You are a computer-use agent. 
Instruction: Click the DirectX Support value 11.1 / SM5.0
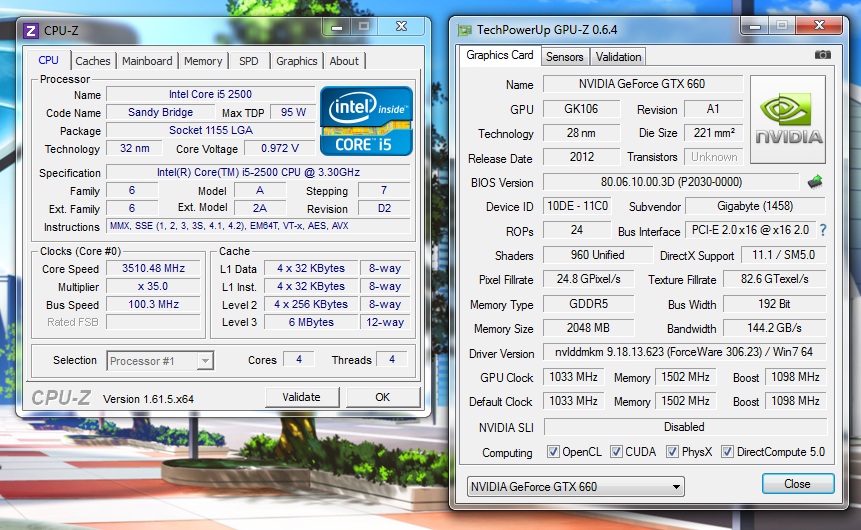784,255
